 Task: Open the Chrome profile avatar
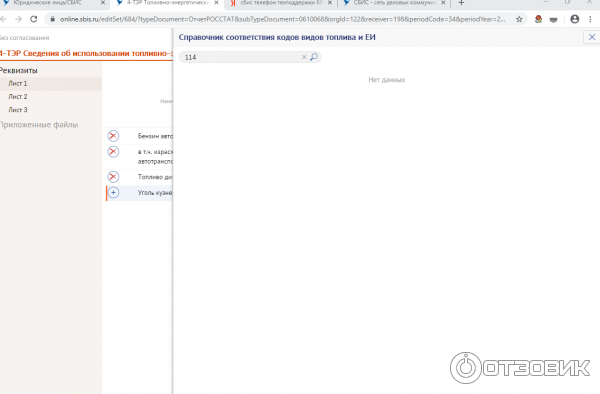click(574, 19)
